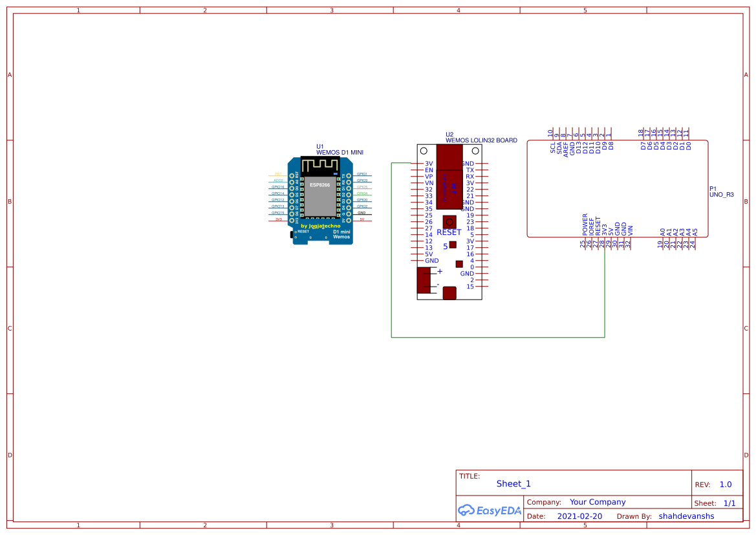Select the REV 1.0 value
This screenshot has height=535, width=756.
pos(726,485)
